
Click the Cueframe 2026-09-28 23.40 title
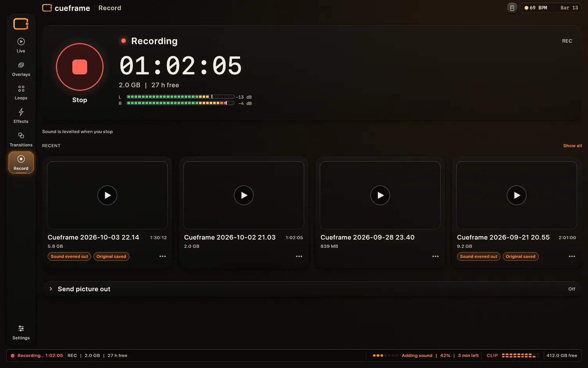click(367, 237)
